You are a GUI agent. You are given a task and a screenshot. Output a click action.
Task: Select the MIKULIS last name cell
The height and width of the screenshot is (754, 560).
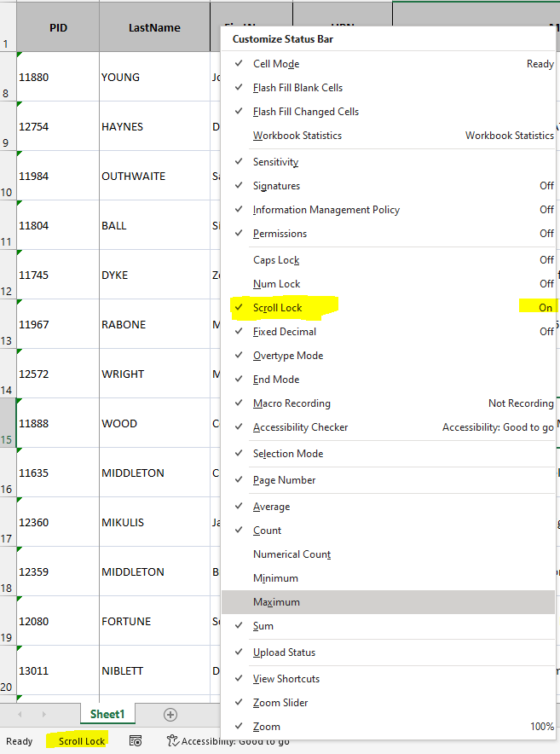coord(155,522)
